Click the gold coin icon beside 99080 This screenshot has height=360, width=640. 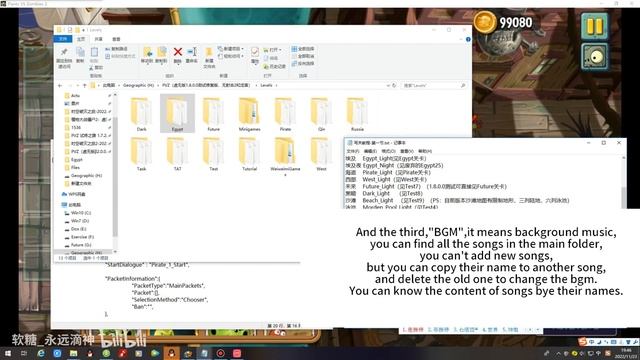[x=484, y=22]
